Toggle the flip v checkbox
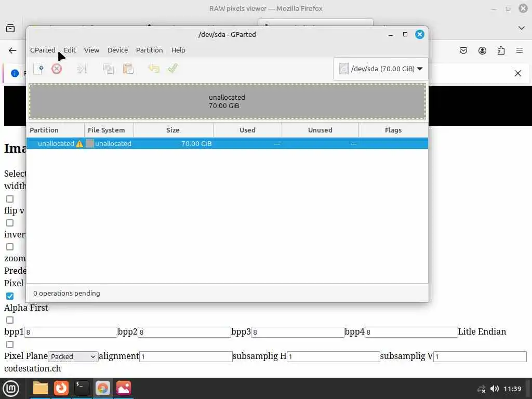 tap(10, 199)
